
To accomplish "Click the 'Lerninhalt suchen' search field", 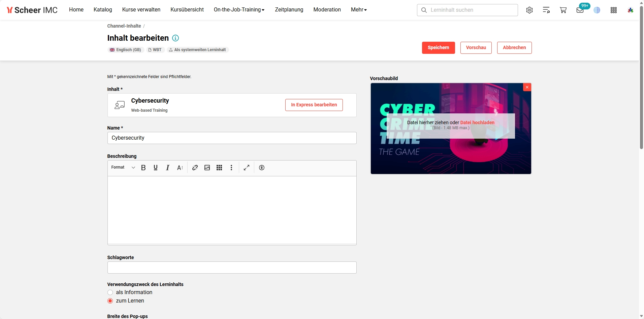I will pos(467,10).
